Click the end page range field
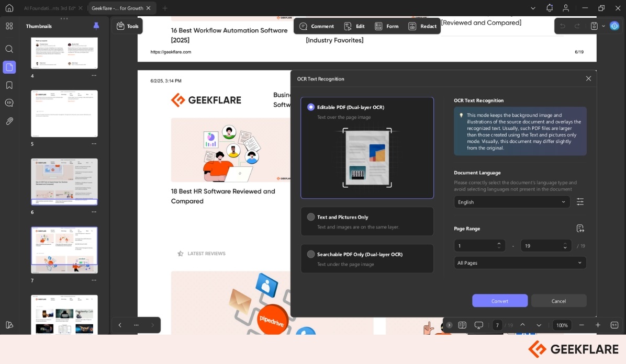Screen dimensions: 626x364 click(546, 245)
